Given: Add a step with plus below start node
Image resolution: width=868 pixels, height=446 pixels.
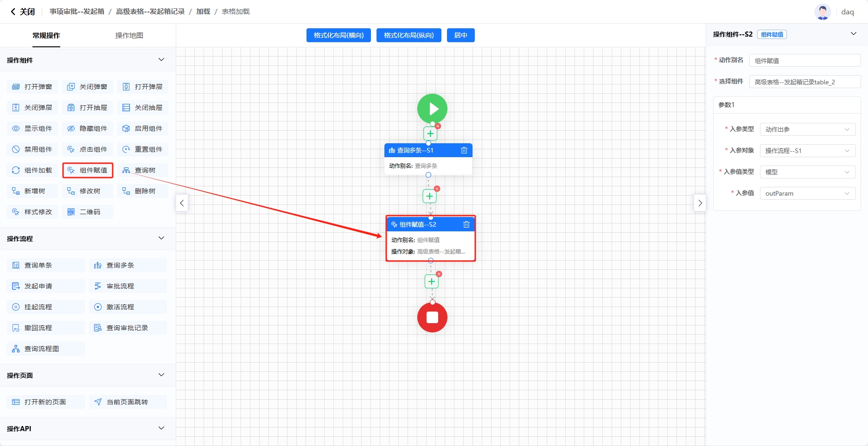Looking at the screenshot, I should tap(430, 134).
